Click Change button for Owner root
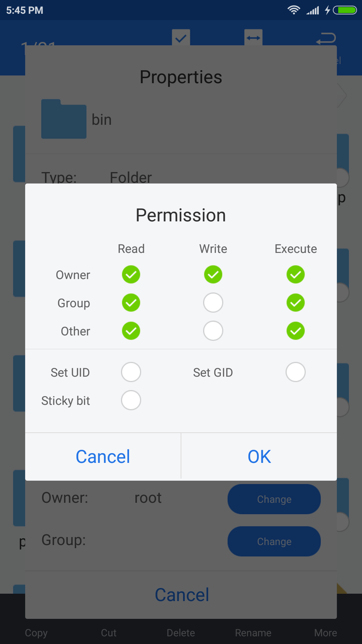 pyautogui.click(x=274, y=499)
